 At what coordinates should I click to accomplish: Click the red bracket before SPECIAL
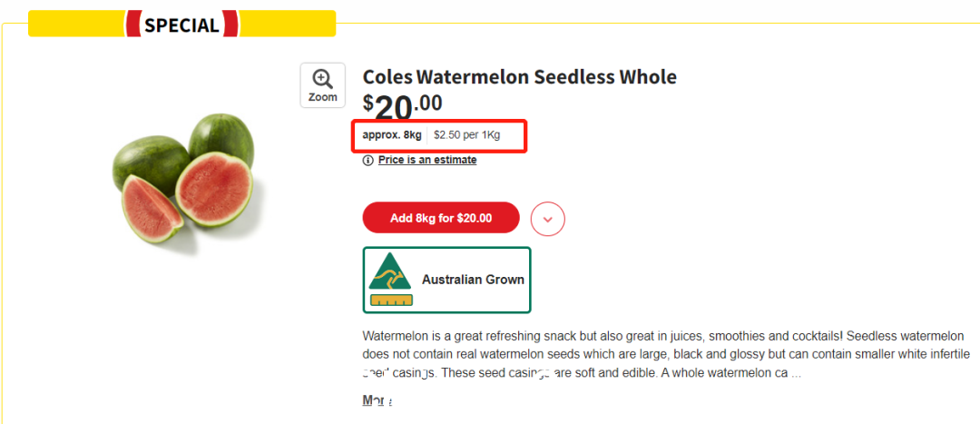point(132,24)
